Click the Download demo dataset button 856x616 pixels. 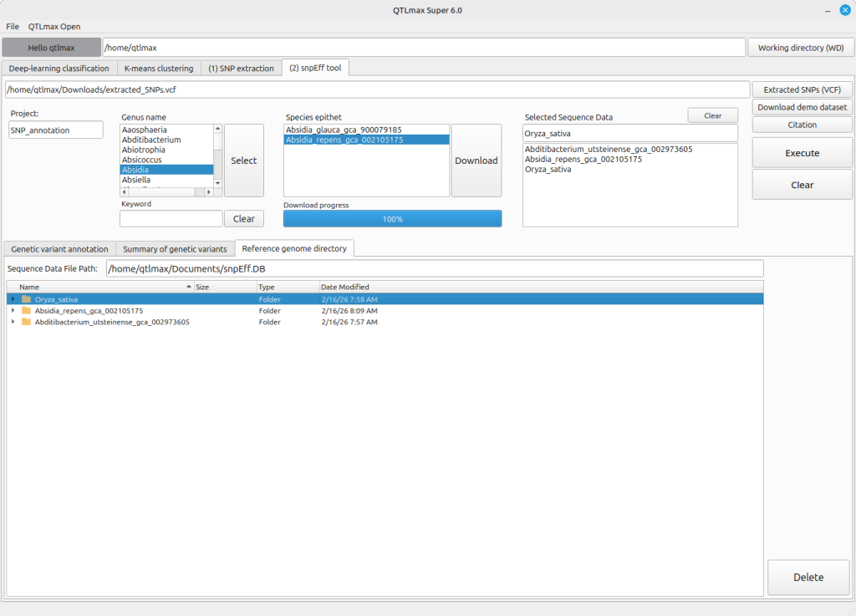pyautogui.click(x=802, y=107)
